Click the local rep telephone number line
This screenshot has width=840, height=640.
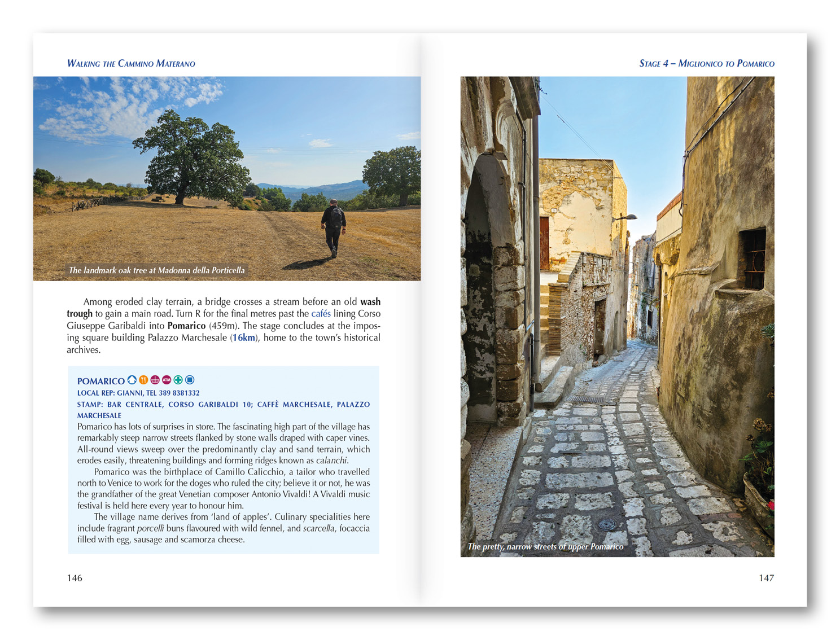tap(138, 393)
